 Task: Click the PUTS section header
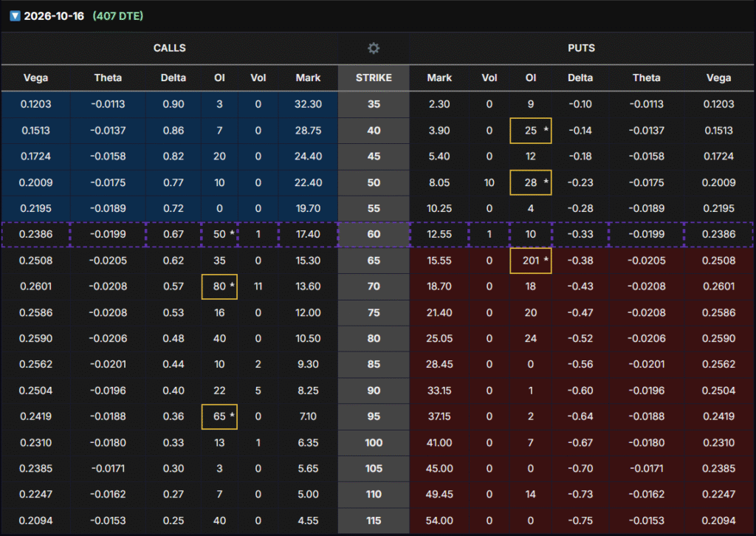click(x=583, y=48)
